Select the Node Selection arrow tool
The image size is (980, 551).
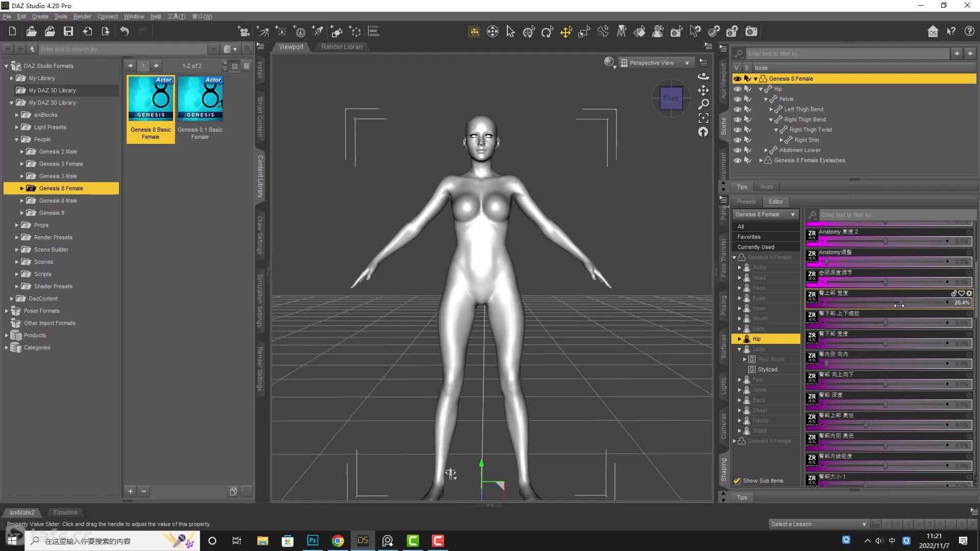[x=510, y=32]
